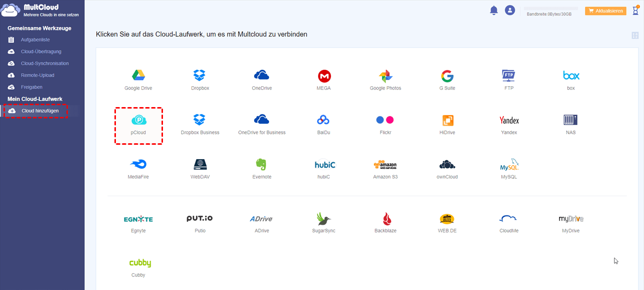Screen dimensions: 644x290
Task: Select Google Photos service
Action: pyautogui.click(x=385, y=76)
